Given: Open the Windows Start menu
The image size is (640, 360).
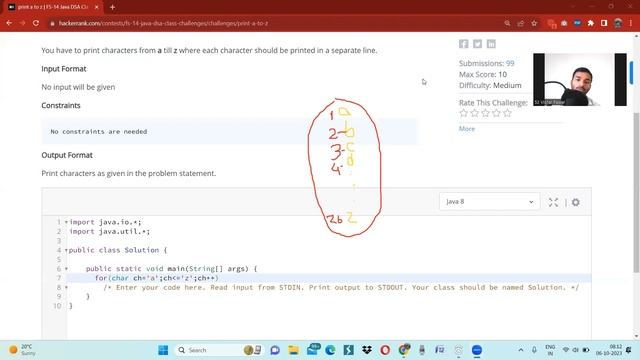Looking at the screenshot, I should (x=163, y=350).
